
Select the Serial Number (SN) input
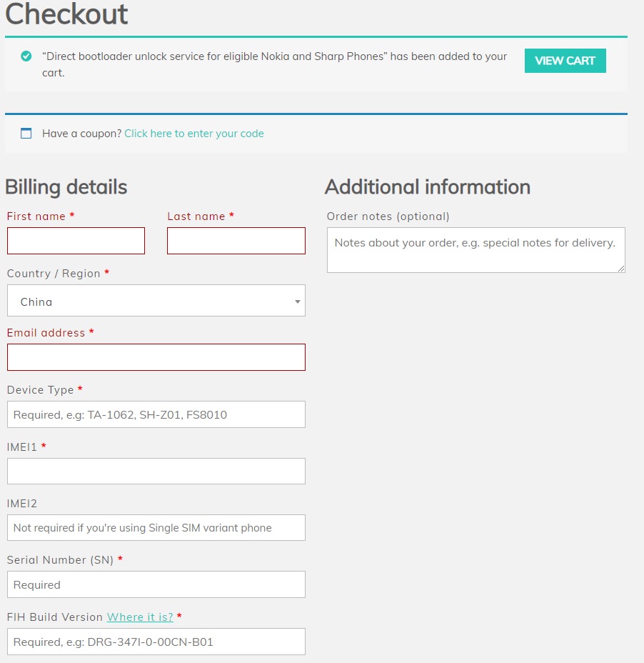[x=156, y=584]
